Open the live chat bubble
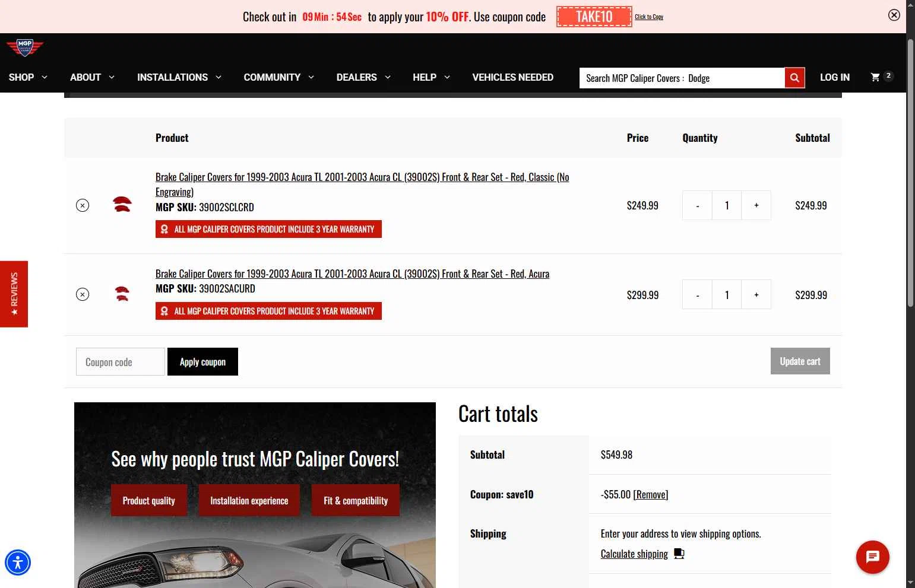The width and height of the screenshot is (915, 588). pyautogui.click(x=872, y=557)
